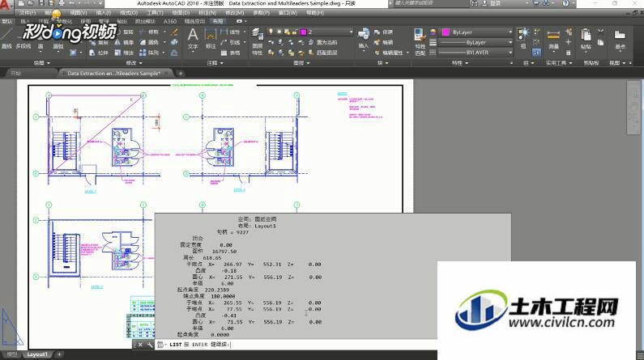
Task: Toggle layer lock padlock icon
Action: point(295,32)
